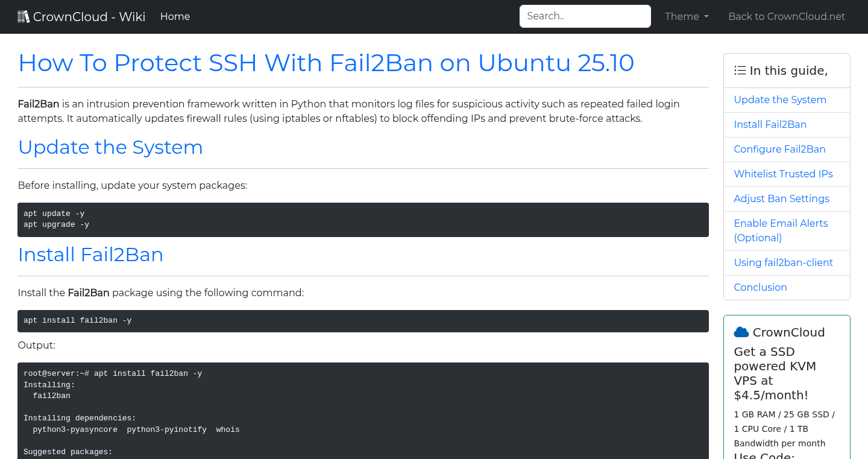Click the list icon beside 'In this guide,'
868x459 pixels.
tap(740, 70)
